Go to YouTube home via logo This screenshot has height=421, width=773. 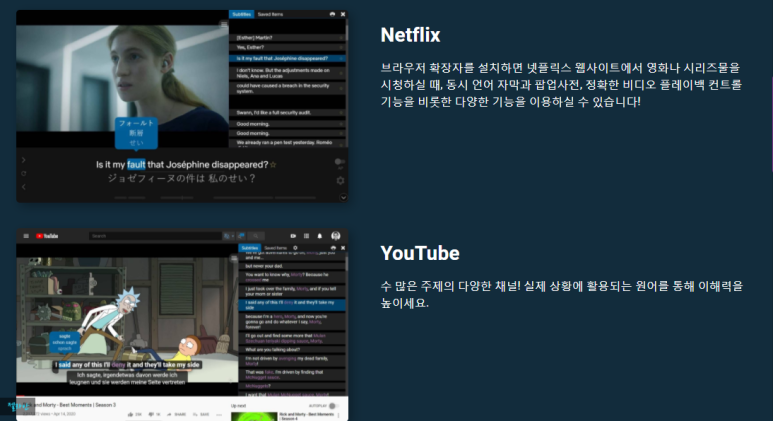[47, 236]
